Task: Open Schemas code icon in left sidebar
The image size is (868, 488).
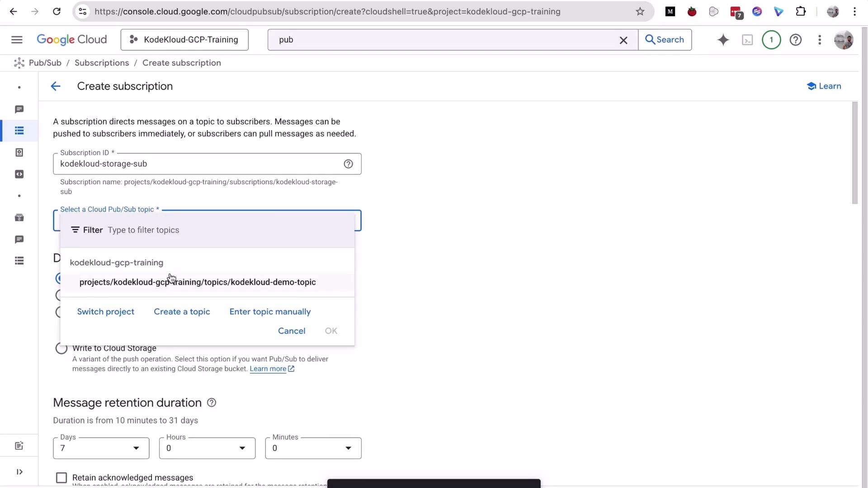Action: [19, 174]
